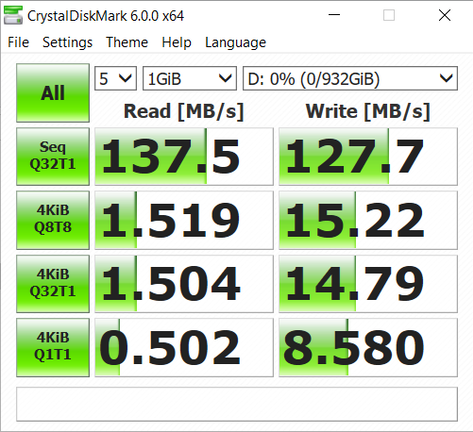Close the CrystalDiskMark window
Screen dimensions: 473x432
[445, 15]
